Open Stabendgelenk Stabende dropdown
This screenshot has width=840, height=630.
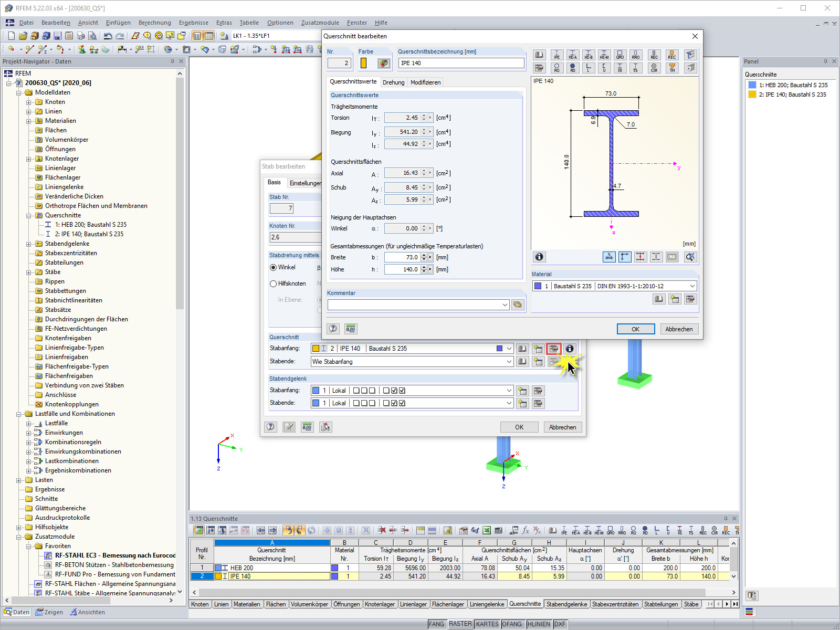point(509,403)
